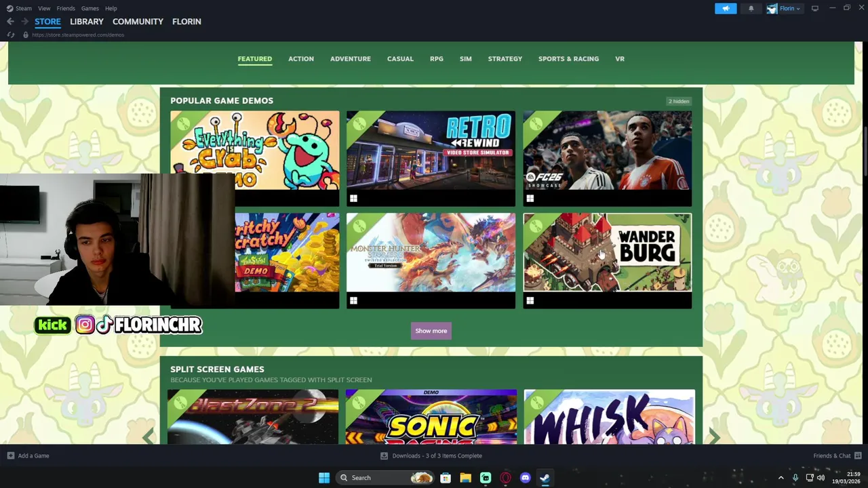Click the padlock icon beside the URL
This screenshot has height=488, width=868.
coord(25,35)
